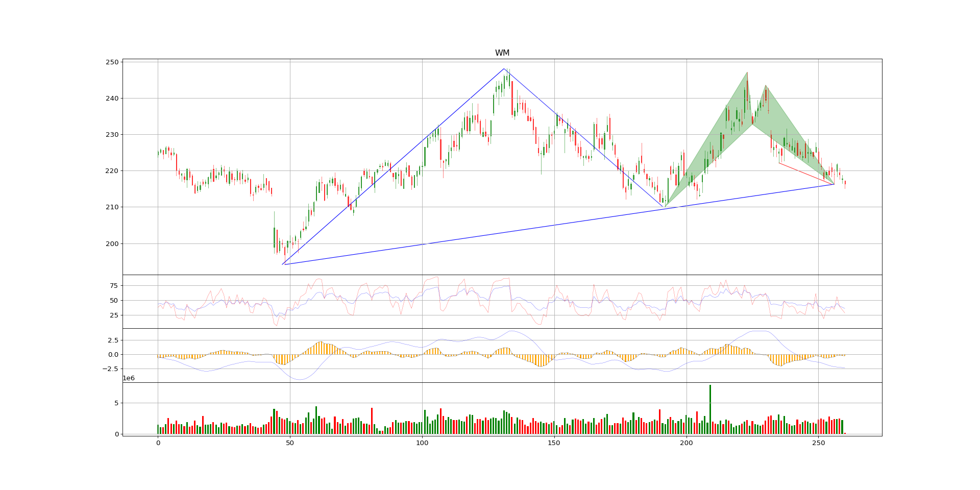Click the x-axis tick label 100
The width and height of the screenshot is (980, 490).
pyautogui.click(x=422, y=443)
